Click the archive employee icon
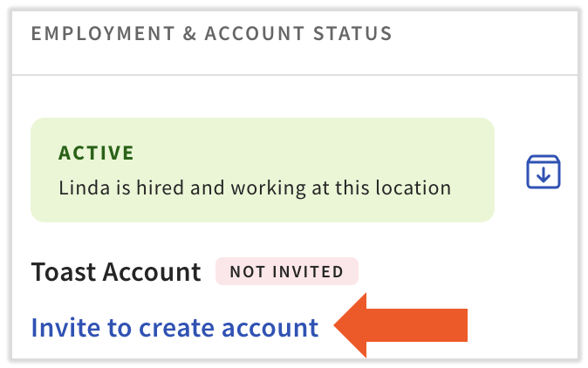Viewport: 588px width, 368px height. tap(543, 172)
